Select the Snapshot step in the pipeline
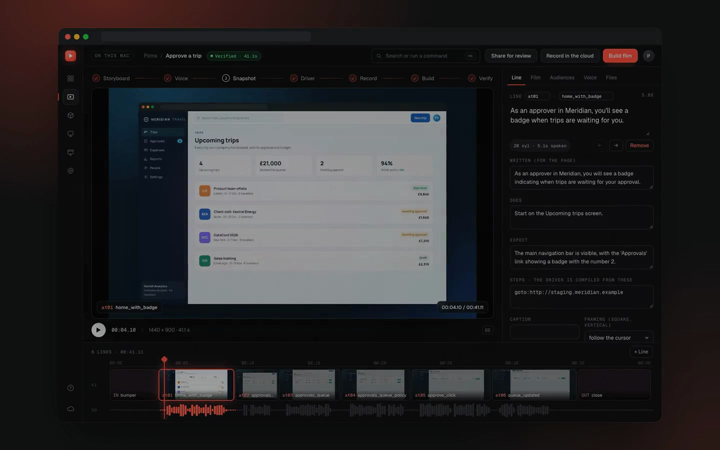720x450 pixels. [239, 78]
